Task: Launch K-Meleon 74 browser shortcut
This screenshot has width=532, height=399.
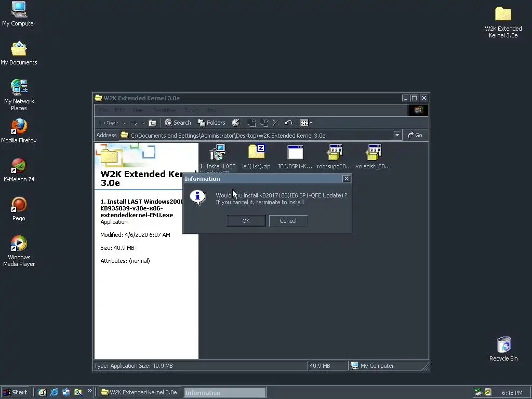Action: click(x=19, y=170)
